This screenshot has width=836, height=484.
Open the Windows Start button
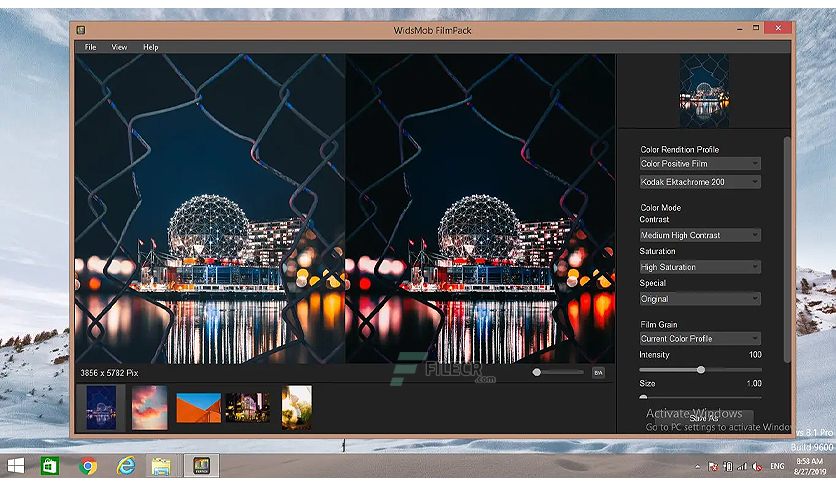(x=15, y=466)
